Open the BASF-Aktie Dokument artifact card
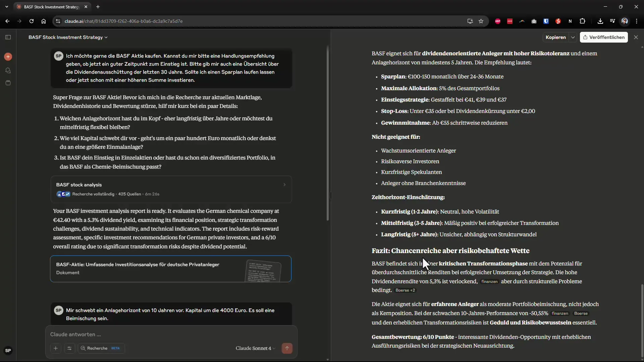The width and height of the screenshot is (644, 362). point(171,269)
